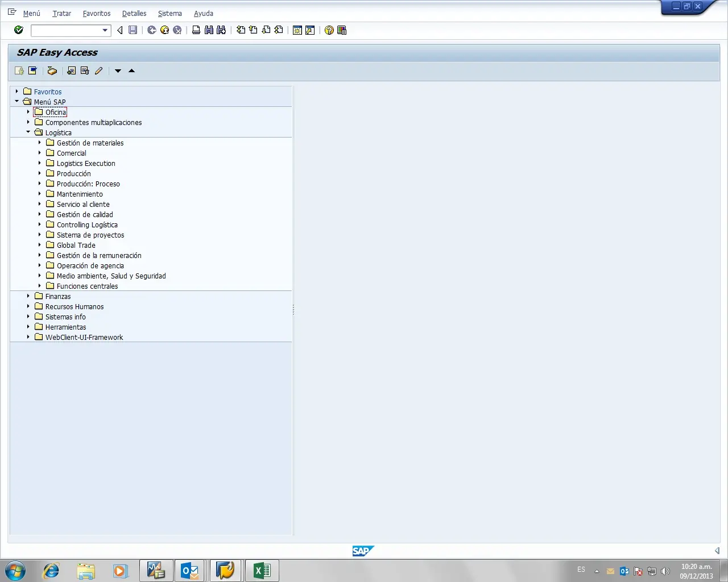Click the green Back arrow icon
The image size is (728, 582).
pyautogui.click(x=152, y=30)
